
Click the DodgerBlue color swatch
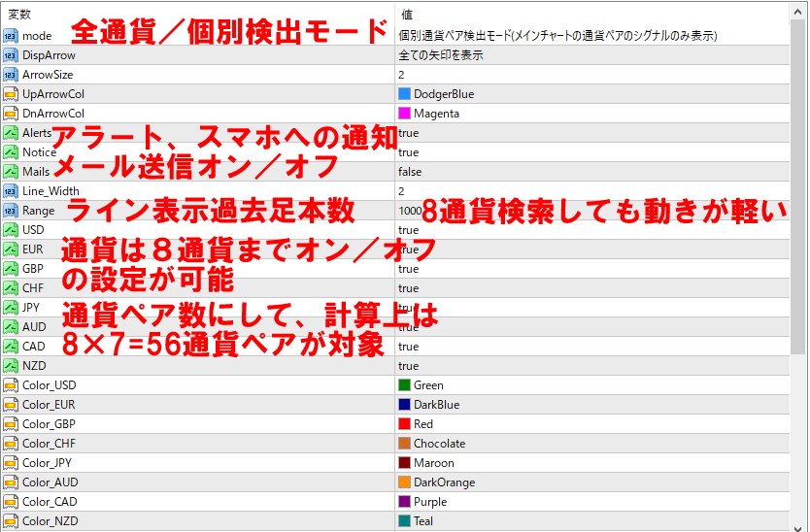pos(404,93)
